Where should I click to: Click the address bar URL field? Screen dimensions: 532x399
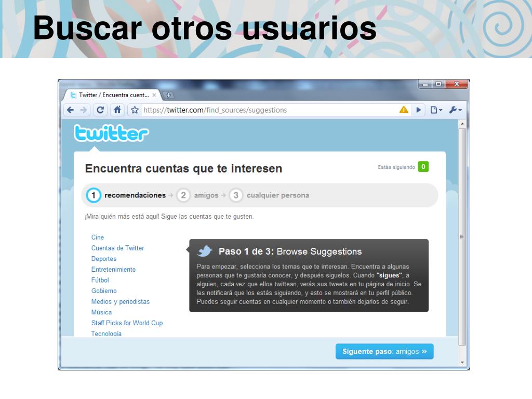270,110
